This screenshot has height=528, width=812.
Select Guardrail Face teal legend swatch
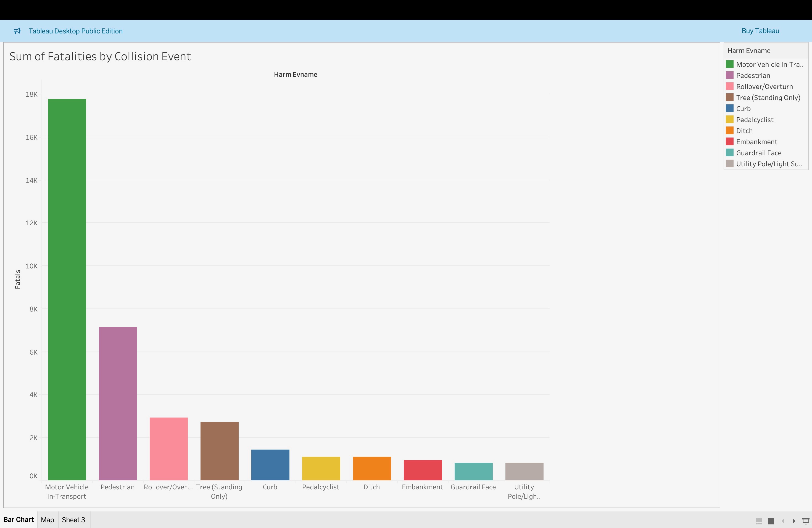coord(729,152)
